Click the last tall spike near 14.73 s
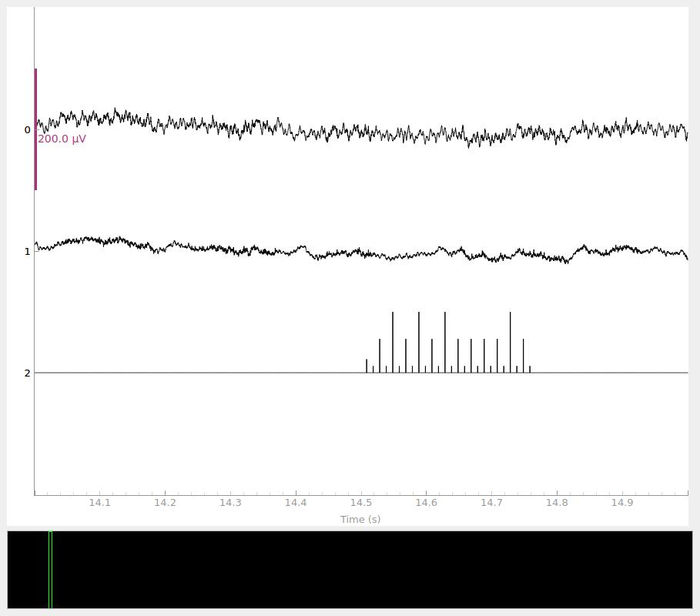Screen dimensions: 700x616 click(510, 339)
